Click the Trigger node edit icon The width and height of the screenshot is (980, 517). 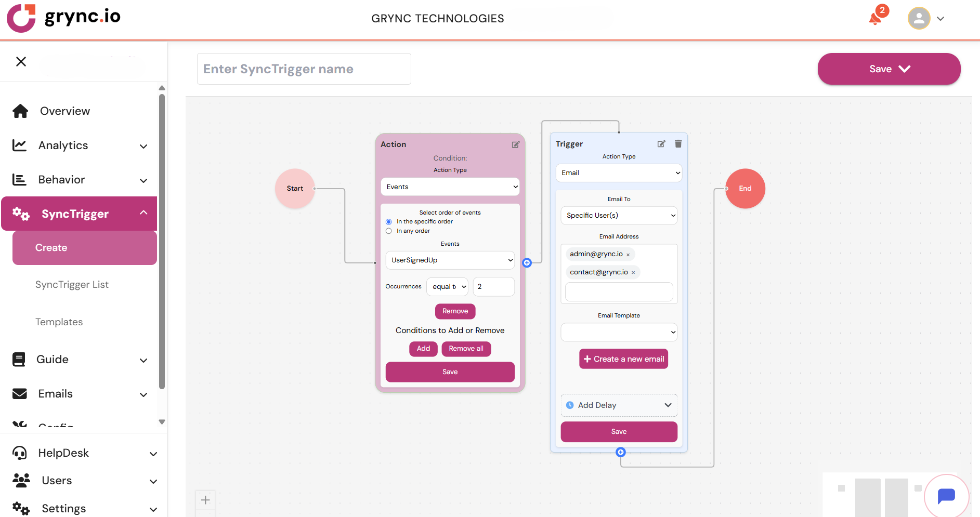point(661,144)
